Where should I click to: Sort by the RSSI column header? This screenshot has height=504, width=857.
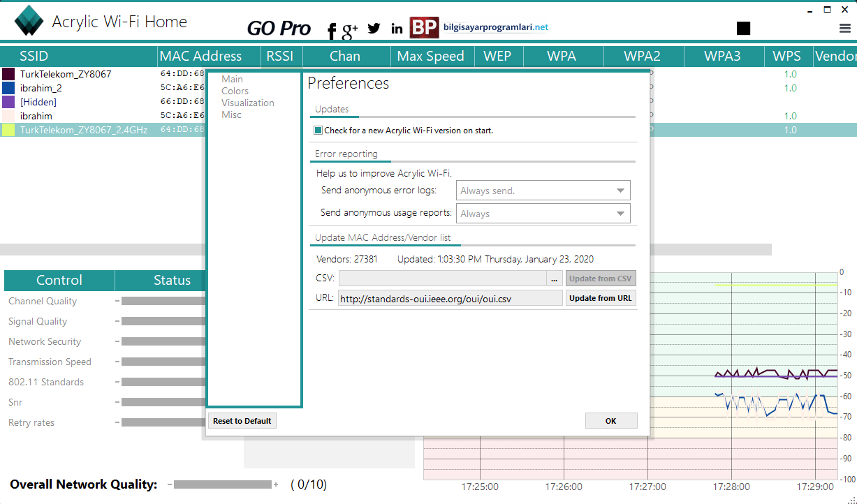coord(280,56)
